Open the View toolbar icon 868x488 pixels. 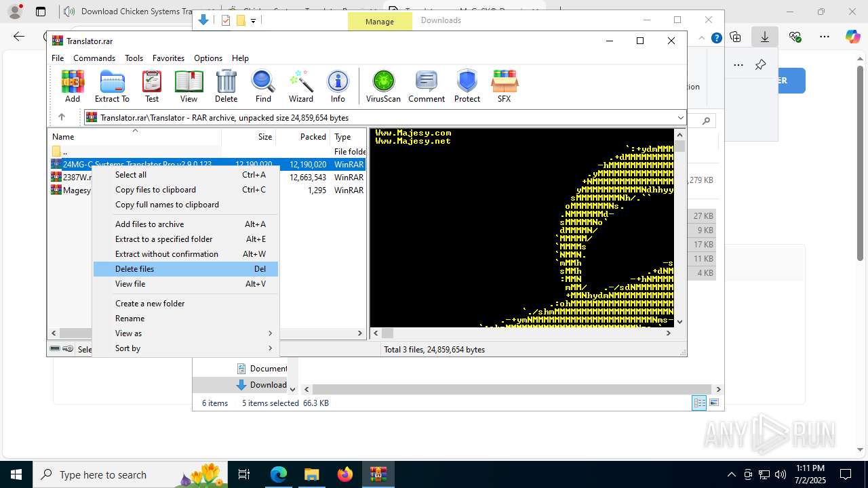tap(189, 86)
